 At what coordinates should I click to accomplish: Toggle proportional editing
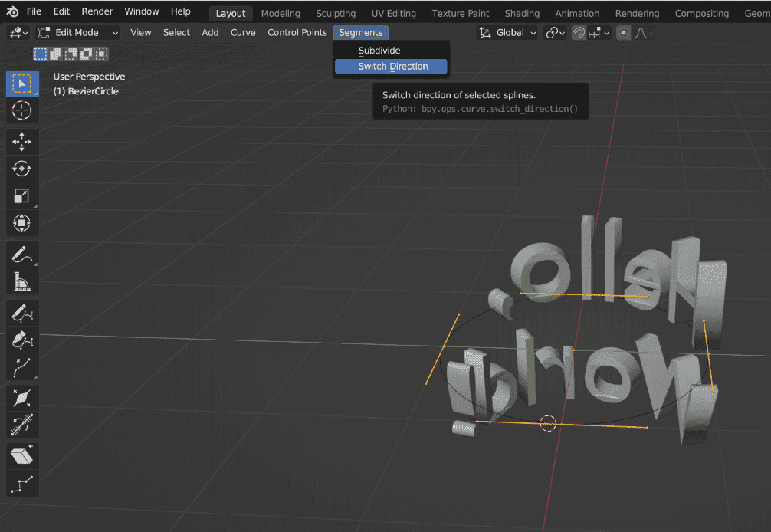(624, 33)
